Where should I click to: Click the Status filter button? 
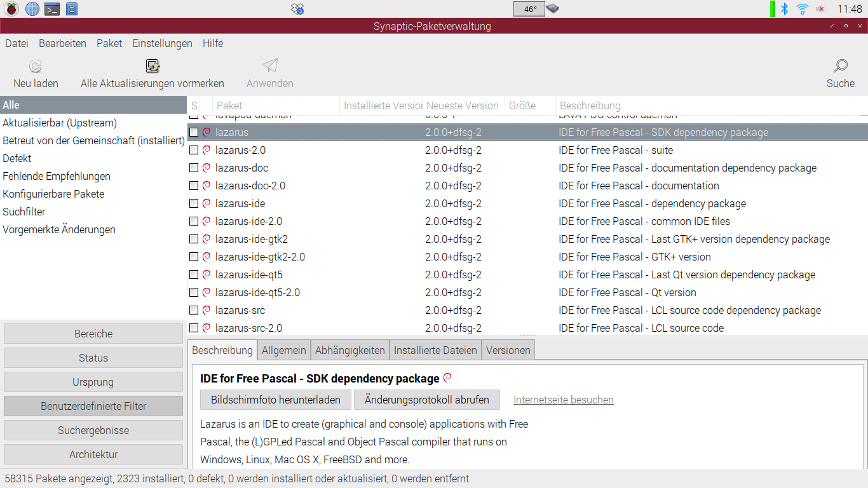point(93,358)
